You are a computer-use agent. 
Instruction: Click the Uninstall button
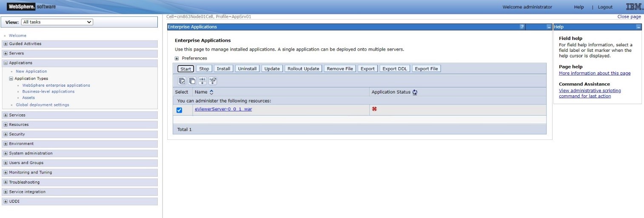(x=247, y=69)
